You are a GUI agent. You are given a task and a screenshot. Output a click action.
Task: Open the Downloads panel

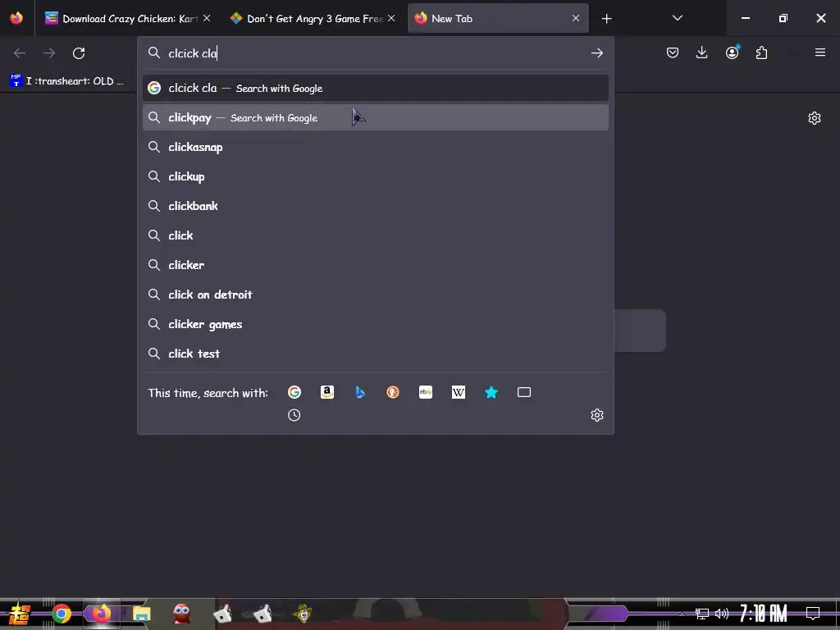(x=702, y=52)
